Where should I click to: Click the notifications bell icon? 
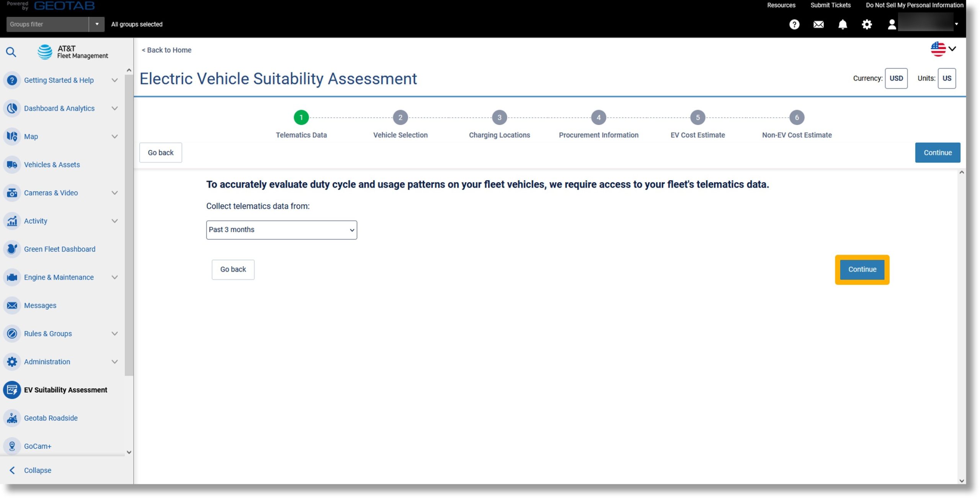point(843,24)
